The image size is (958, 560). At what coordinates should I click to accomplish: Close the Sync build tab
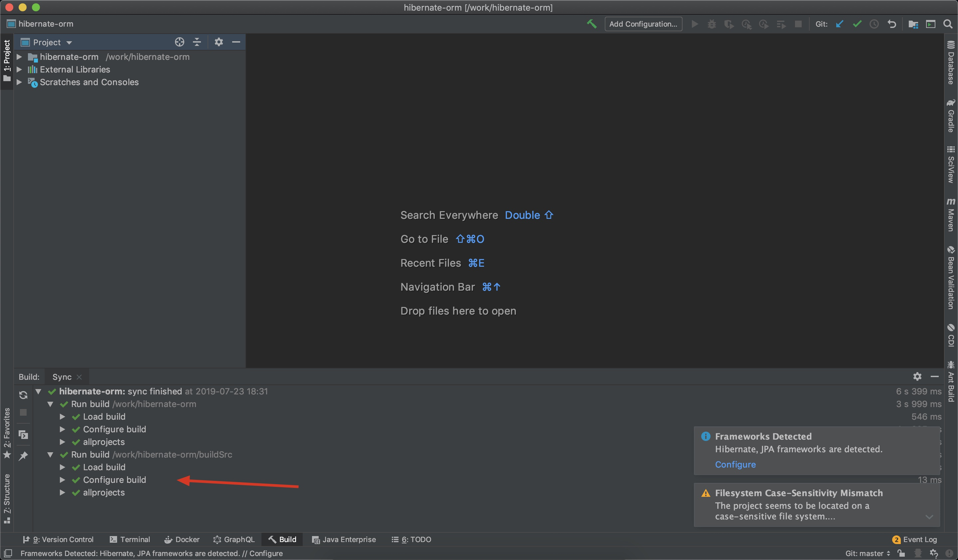coord(80,377)
